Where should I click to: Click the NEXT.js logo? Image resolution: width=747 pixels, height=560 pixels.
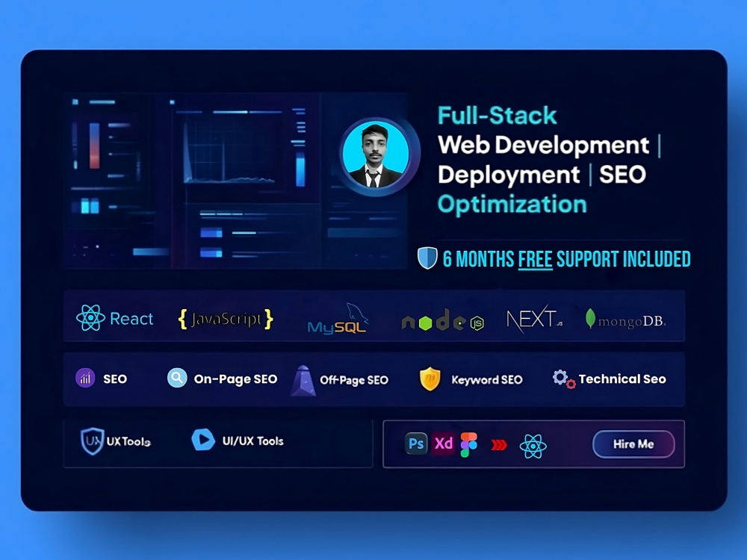pos(535,319)
